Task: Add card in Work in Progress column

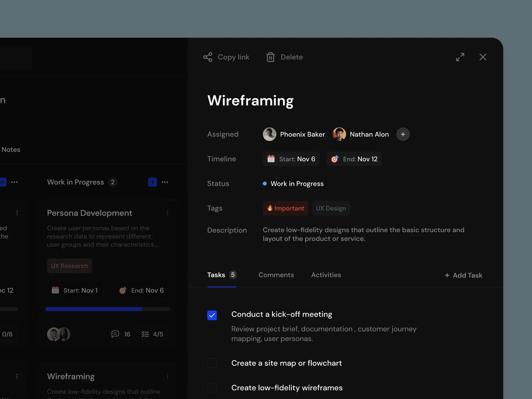Action: tap(153, 182)
